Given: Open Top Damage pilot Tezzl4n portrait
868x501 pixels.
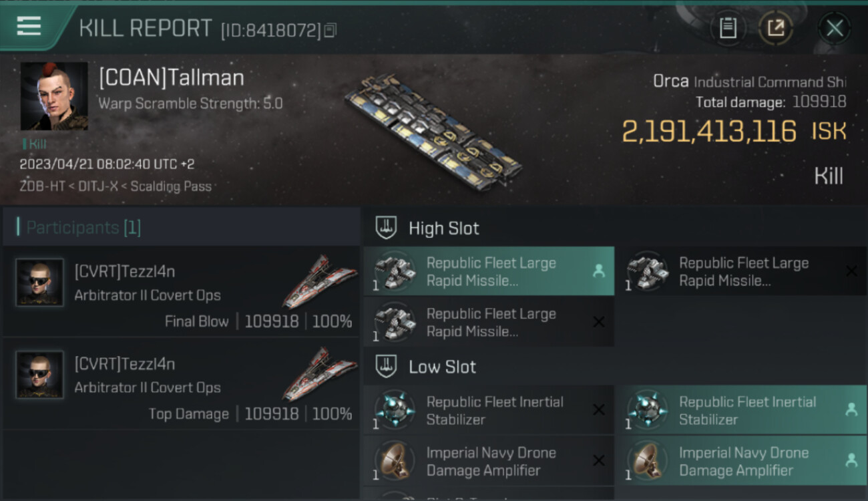Looking at the screenshot, I should coord(40,375).
